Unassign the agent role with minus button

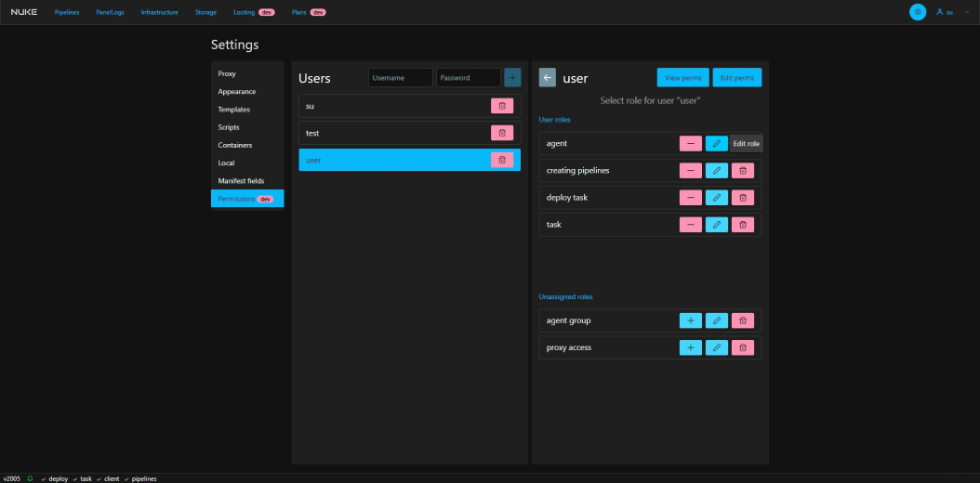(691, 144)
